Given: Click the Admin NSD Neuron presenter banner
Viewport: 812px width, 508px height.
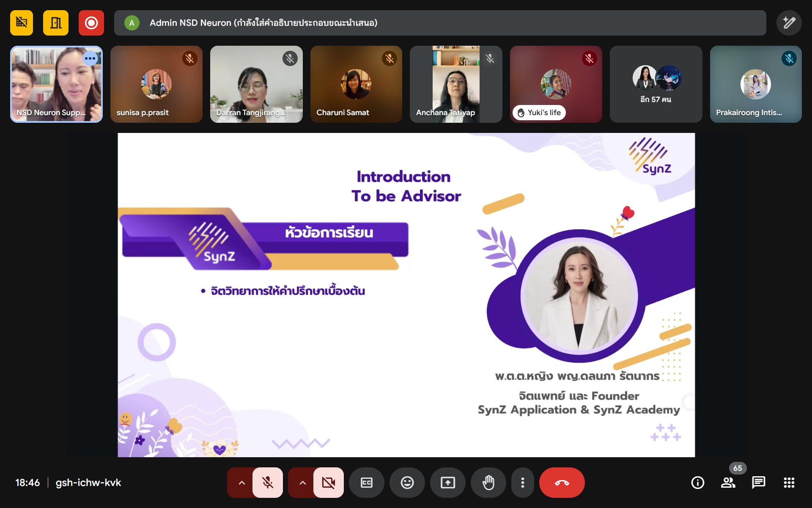Looking at the screenshot, I should click(440, 23).
